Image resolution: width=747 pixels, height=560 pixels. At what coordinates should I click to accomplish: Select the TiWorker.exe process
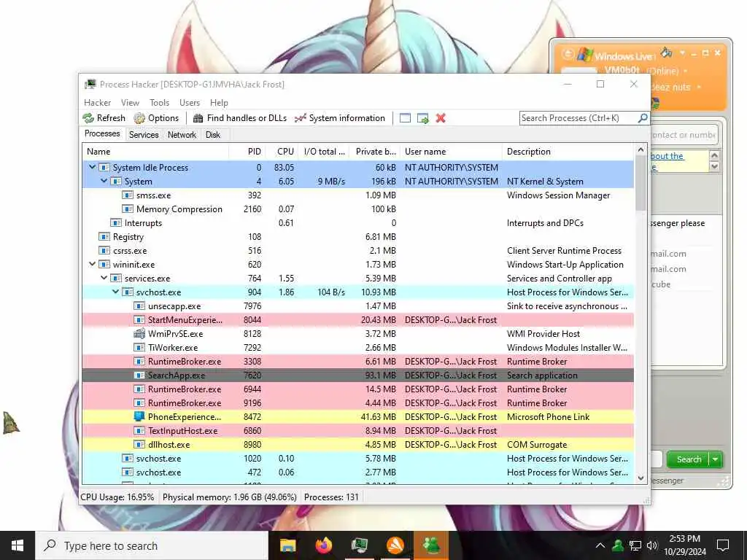coord(357,348)
